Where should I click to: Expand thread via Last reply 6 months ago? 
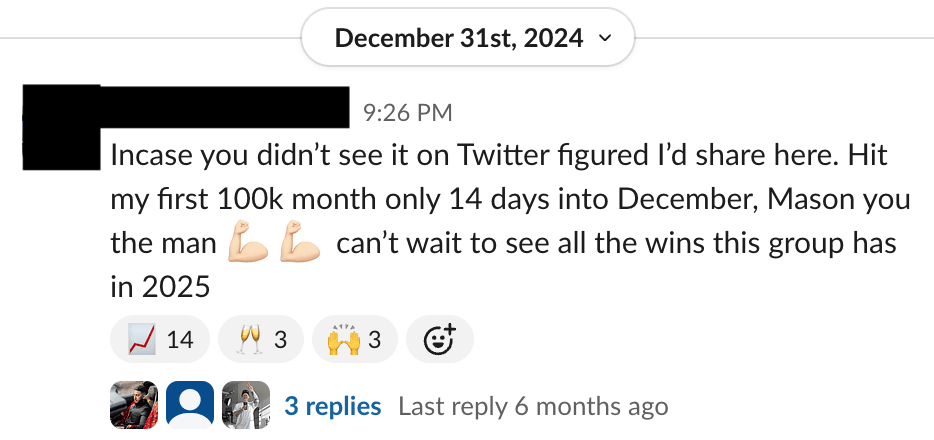[x=533, y=407]
